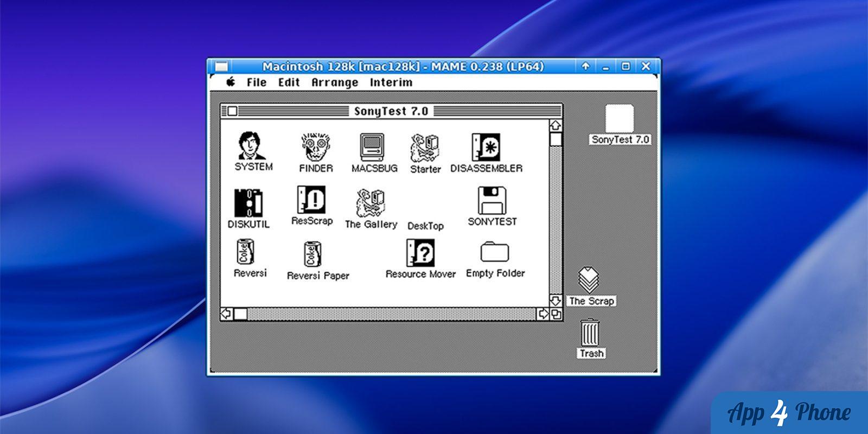868x434 pixels.
Task: Select the SonyTest 7.0 disk icon
Action: point(620,118)
